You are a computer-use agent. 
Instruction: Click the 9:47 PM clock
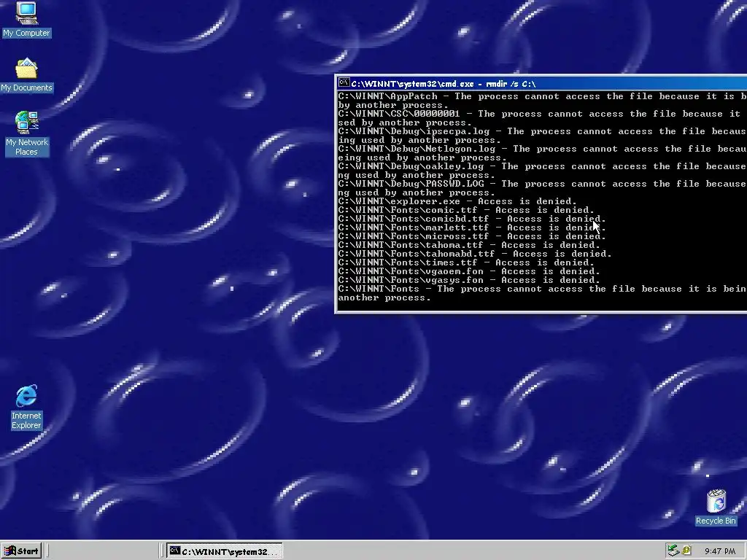(720, 551)
